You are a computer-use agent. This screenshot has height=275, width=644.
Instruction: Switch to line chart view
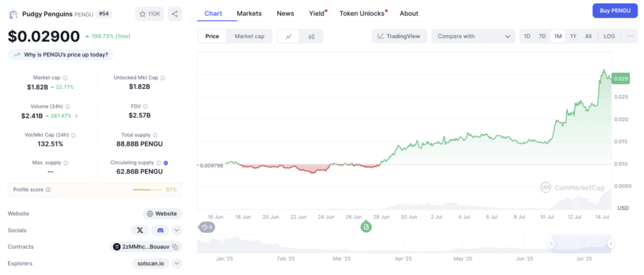[289, 36]
